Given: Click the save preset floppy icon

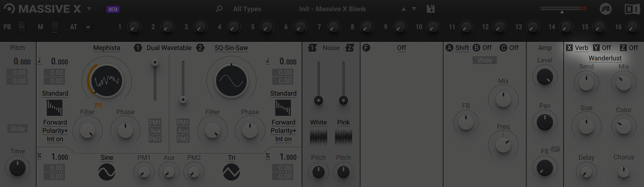Looking at the screenshot, I should [x=430, y=9].
